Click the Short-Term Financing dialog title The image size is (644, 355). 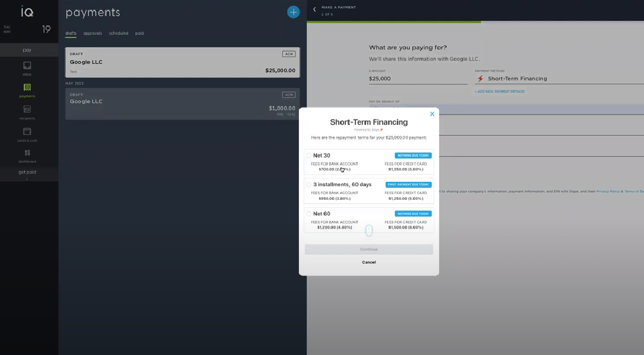[369, 122]
